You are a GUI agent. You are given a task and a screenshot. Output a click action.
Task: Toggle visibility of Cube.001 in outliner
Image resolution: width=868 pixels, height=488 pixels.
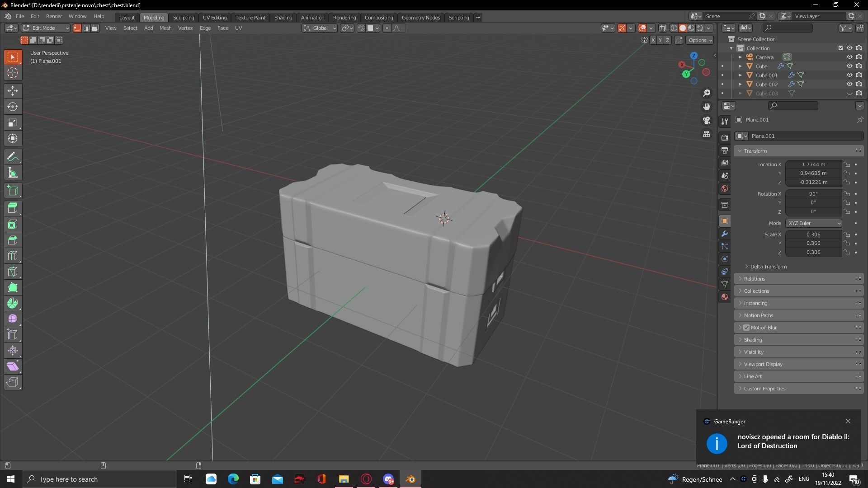coord(849,75)
